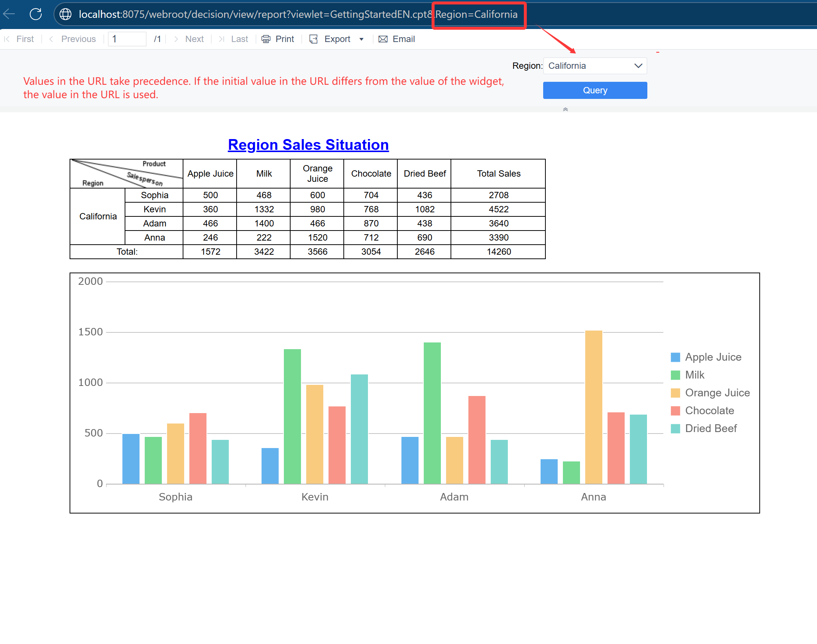Image resolution: width=817 pixels, height=644 pixels.
Task: Click the browser address bar URL
Action: pos(298,15)
